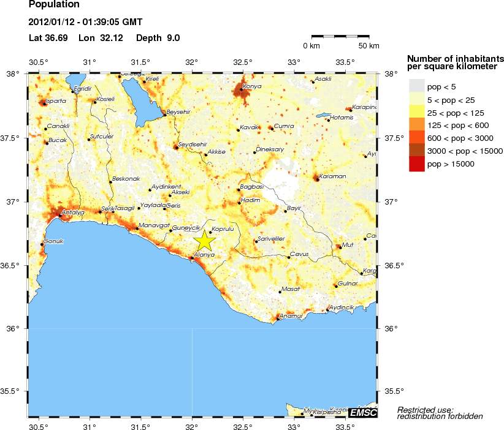This screenshot has width=504, height=430.
Task: Select the date '2012/01/12 - 01:39:05 GMT'
Action: (85, 22)
